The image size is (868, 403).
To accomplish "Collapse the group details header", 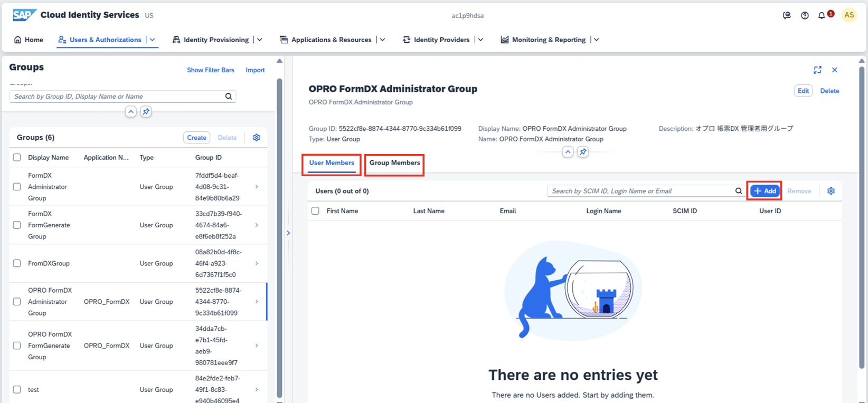I will pos(568,152).
